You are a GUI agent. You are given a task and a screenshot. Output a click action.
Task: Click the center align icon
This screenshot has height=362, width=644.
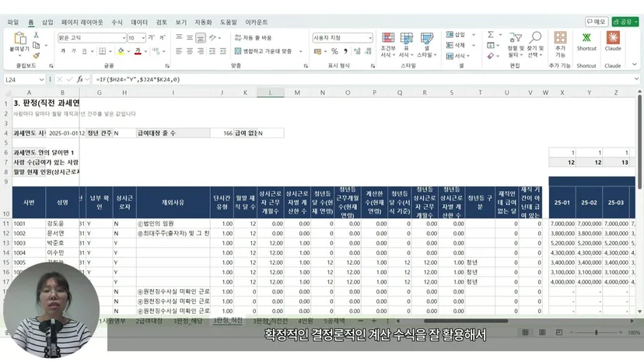tap(190, 51)
